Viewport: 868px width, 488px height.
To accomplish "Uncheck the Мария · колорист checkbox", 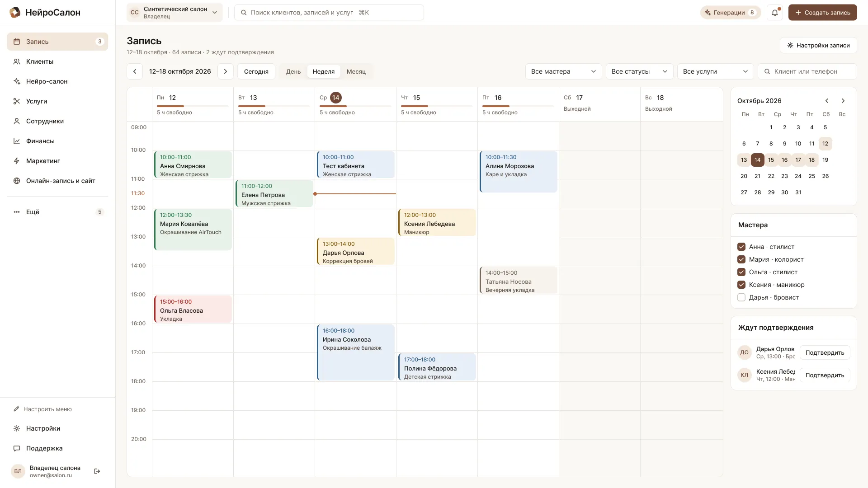I will coord(741,259).
